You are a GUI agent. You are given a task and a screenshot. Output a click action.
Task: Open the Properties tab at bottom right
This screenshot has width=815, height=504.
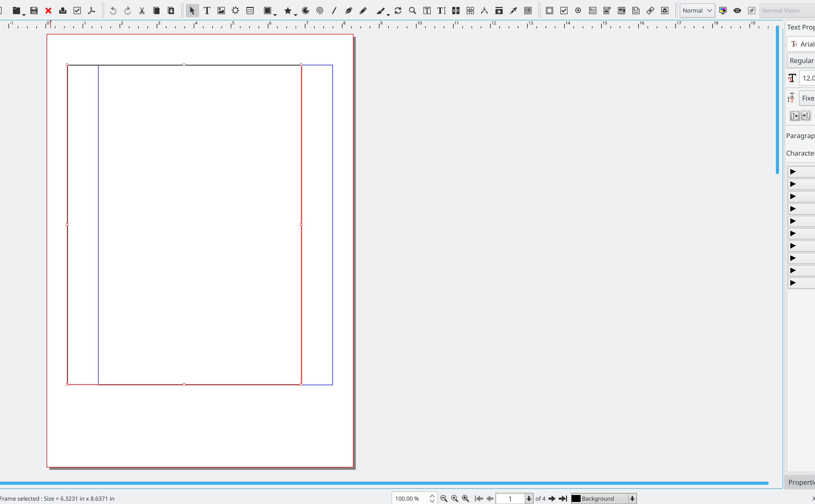click(x=801, y=482)
